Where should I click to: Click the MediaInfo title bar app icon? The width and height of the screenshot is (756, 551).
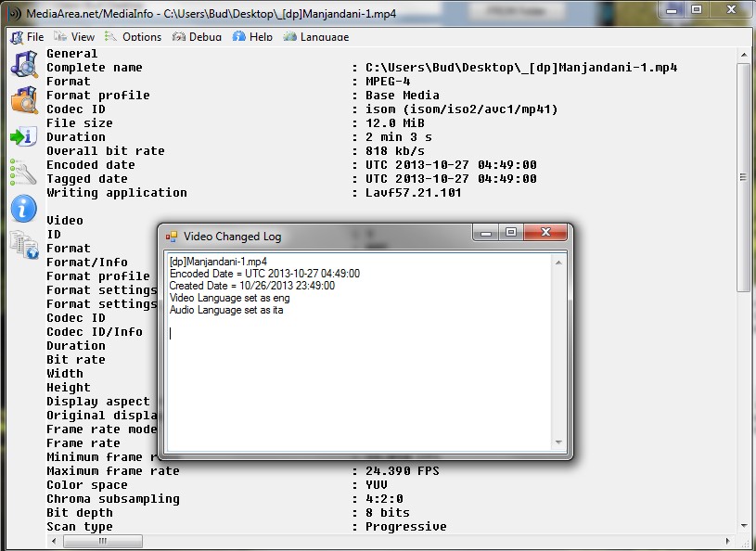pyautogui.click(x=15, y=14)
